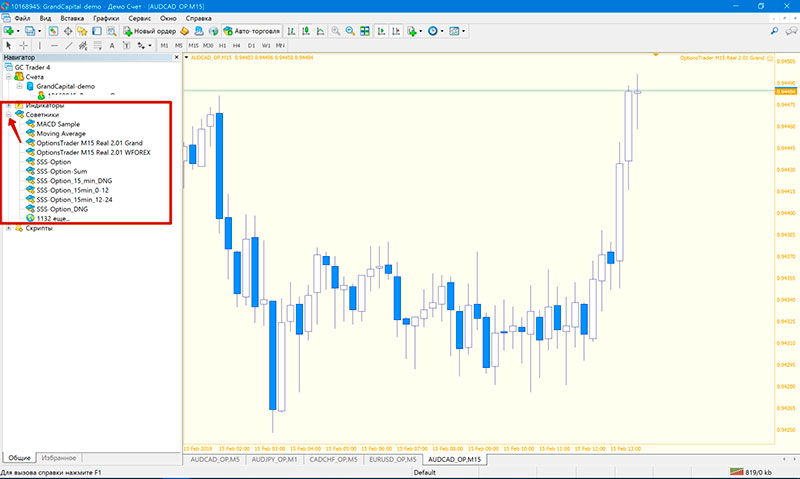Switch to the EURUSD_OP,M5 chart tab
The image size is (800, 479).
click(x=391, y=460)
